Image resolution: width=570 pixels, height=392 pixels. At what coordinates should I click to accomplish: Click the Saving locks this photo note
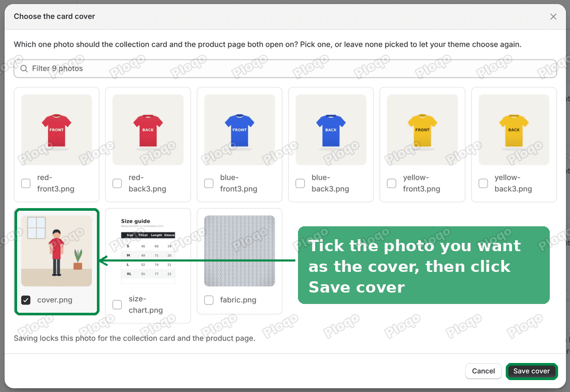coord(135,338)
